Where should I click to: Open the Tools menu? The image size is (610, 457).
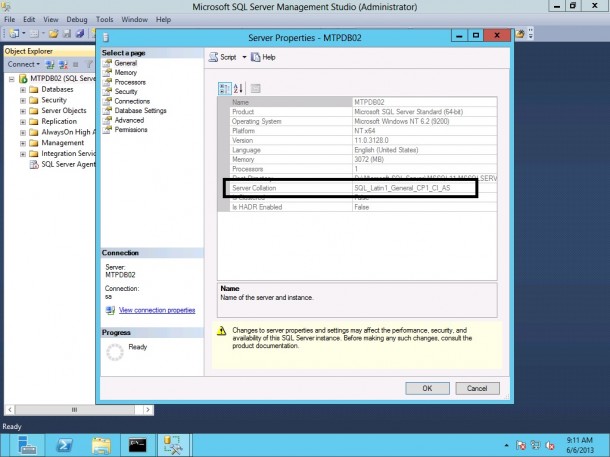click(104, 19)
